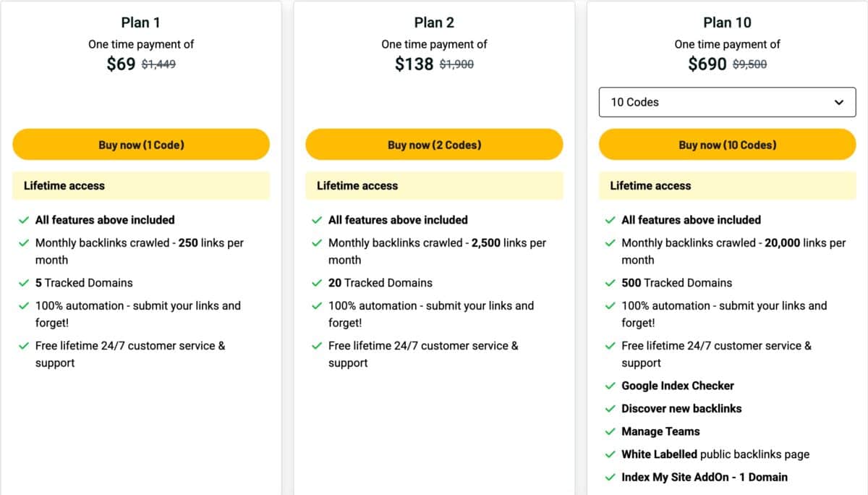Click checkmark next to Google Index Checker
The image size is (868, 495).
(610, 386)
